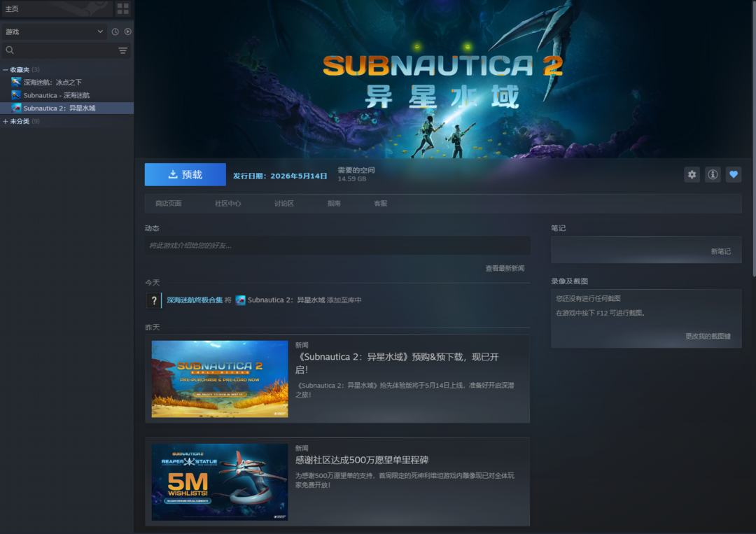Show game info icon
The width and height of the screenshot is (756, 534).
click(x=713, y=174)
